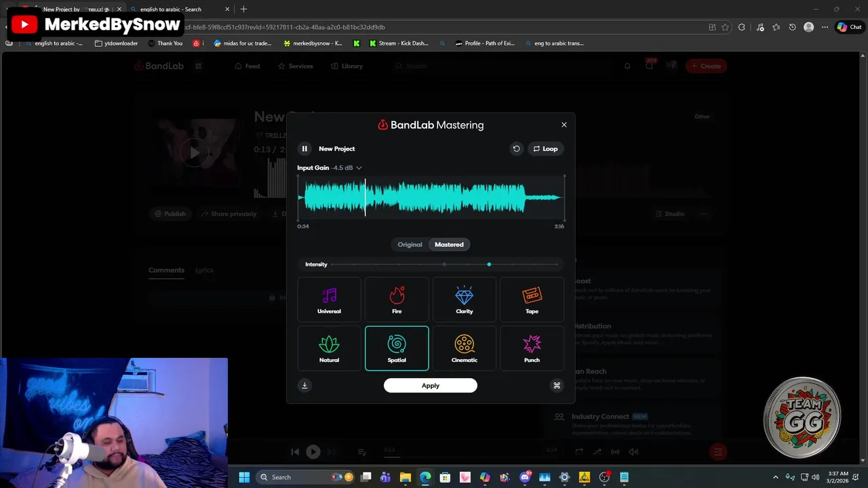The height and width of the screenshot is (488, 868).
Task: Switch to the 'english to arabic - Search' tab
Action: point(180,9)
